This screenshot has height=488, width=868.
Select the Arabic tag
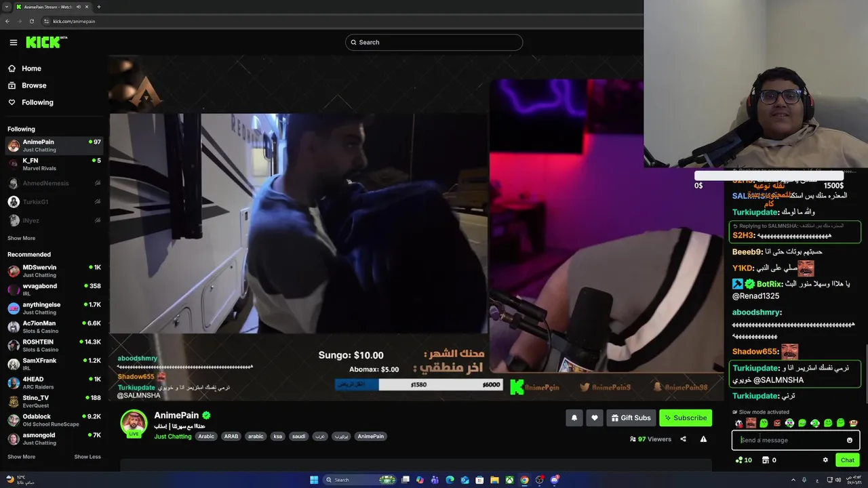point(206,436)
